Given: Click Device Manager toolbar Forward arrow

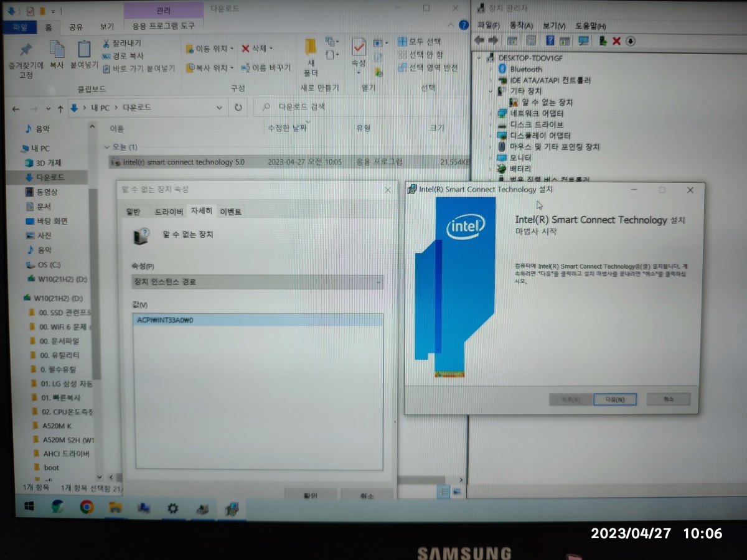Looking at the screenshot, I should [x=493, y=40].
